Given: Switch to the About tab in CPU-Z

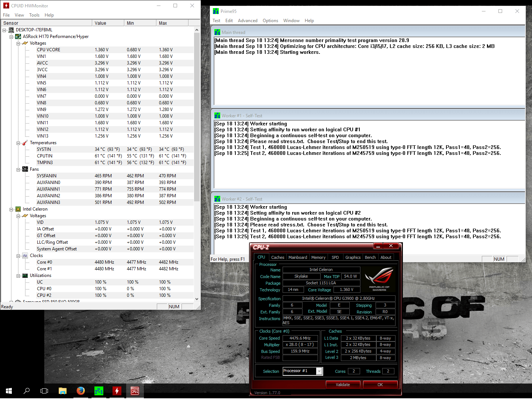Looking at the screenshot, I should (386, 257).
